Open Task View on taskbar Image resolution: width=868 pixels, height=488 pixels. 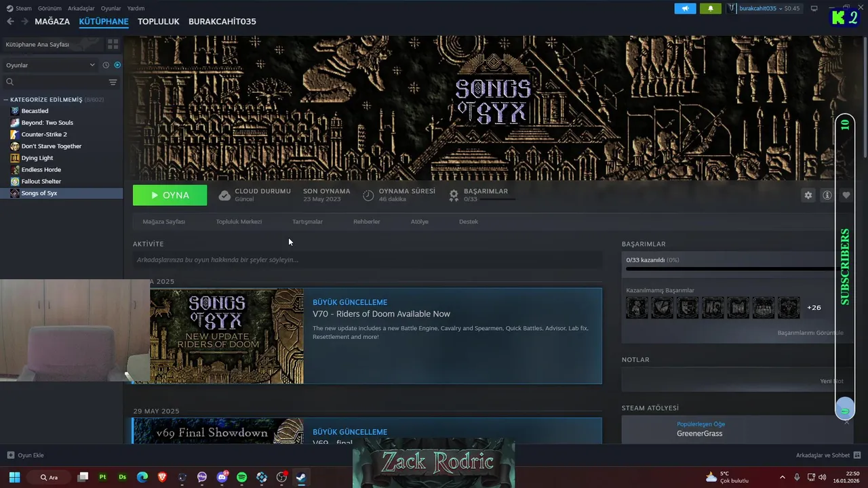[83, 477]
